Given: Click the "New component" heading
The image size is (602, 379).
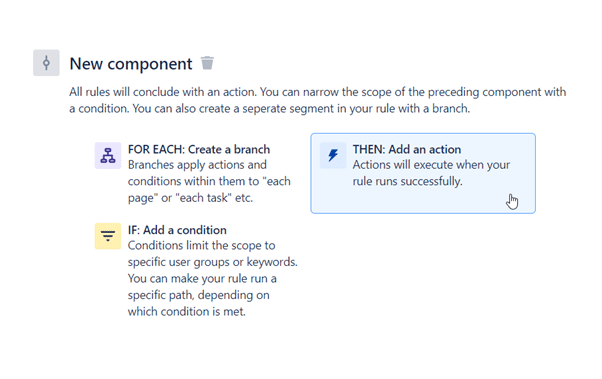Looking at the screenshot, I should click(131, 63).
